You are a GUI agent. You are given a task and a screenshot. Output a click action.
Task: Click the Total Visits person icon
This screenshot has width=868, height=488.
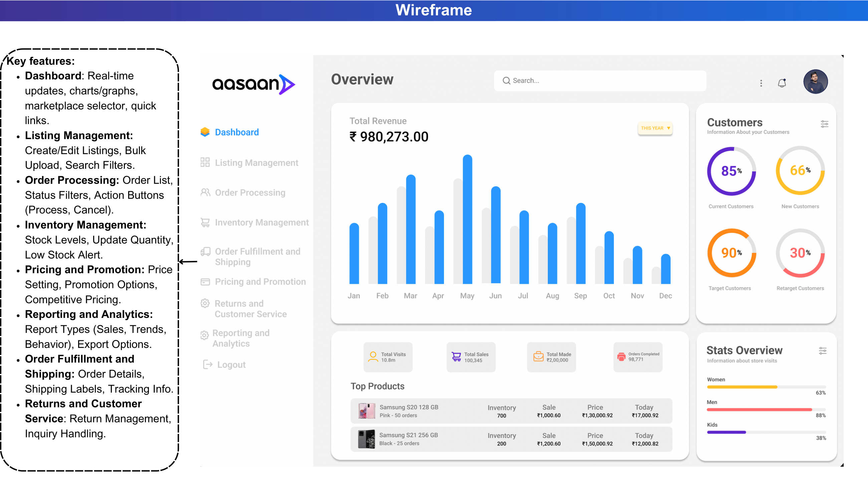pyautogui.click(x=373, y=357)
